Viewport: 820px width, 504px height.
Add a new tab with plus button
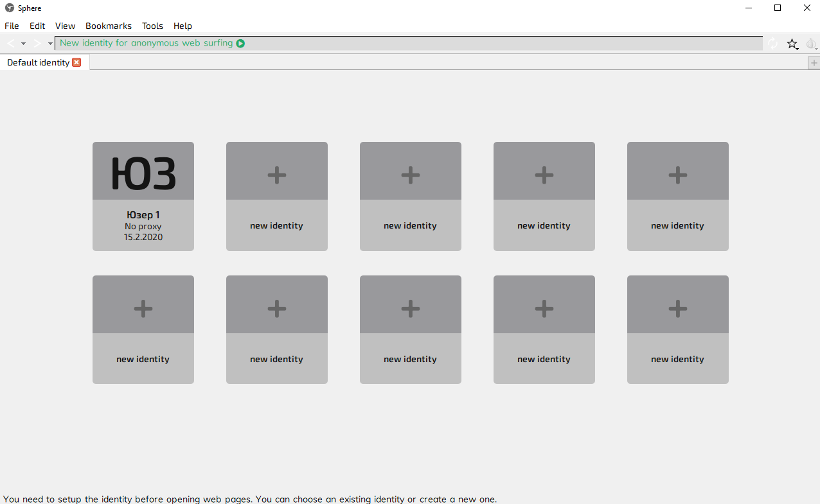point(814,63)
